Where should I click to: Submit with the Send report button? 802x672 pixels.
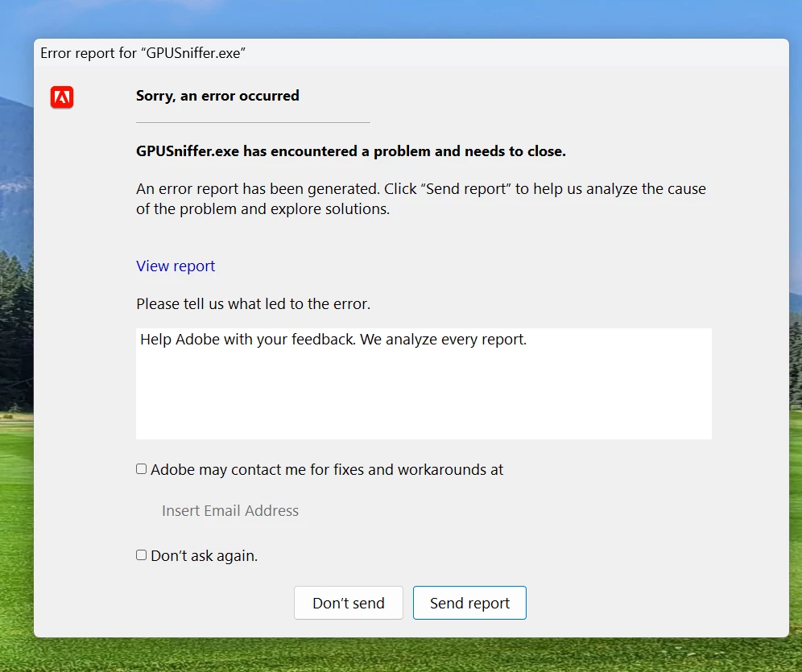point(469,603)
